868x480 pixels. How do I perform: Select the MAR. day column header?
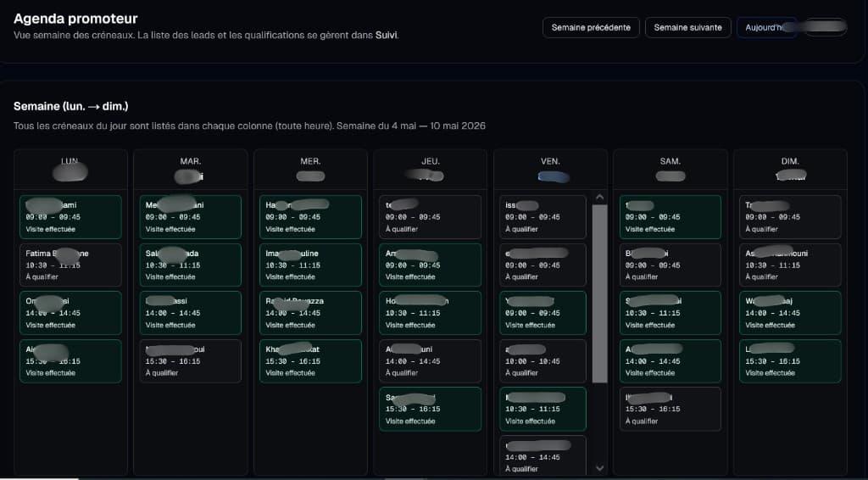[190, 169]
